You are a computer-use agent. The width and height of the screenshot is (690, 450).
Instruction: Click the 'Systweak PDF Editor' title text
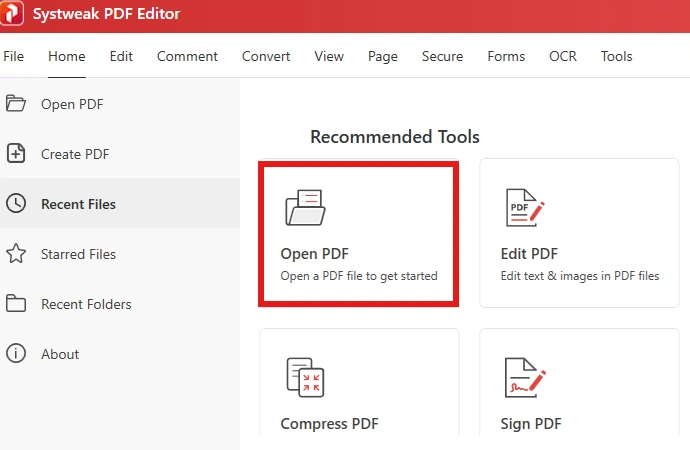[106, 14]
